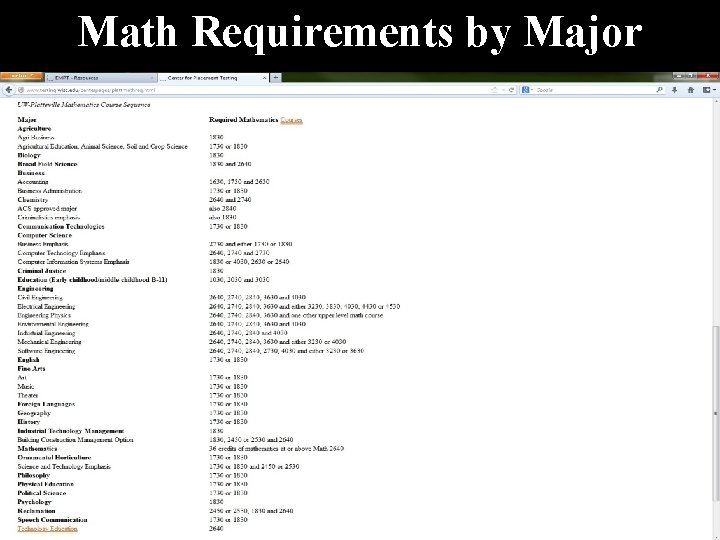
Task: Click '36 credits of mathematics' requirement text
Action: coord(276,448)
